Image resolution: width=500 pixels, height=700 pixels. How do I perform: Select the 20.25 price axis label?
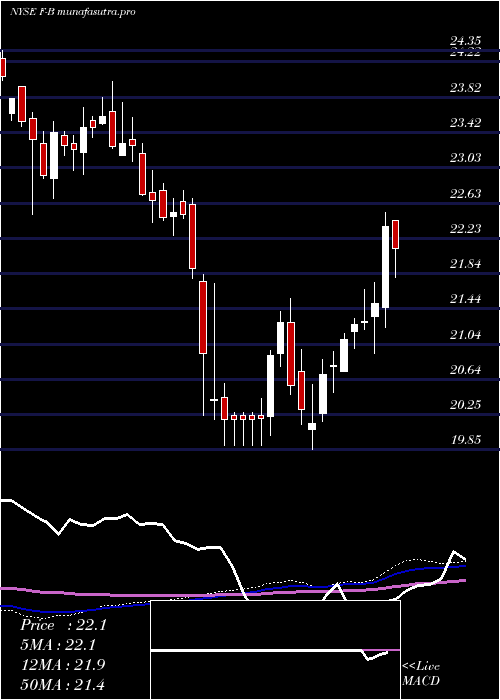coord(465,405)
